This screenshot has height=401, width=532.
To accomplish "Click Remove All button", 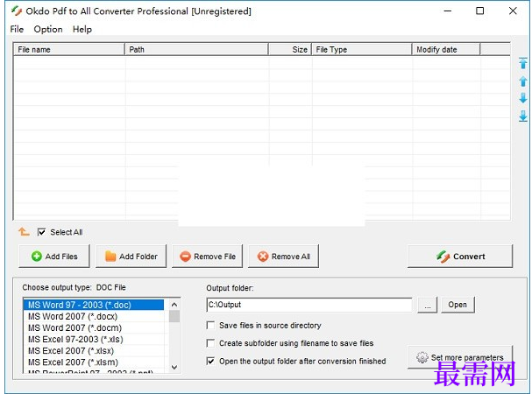I will (283, 257).
